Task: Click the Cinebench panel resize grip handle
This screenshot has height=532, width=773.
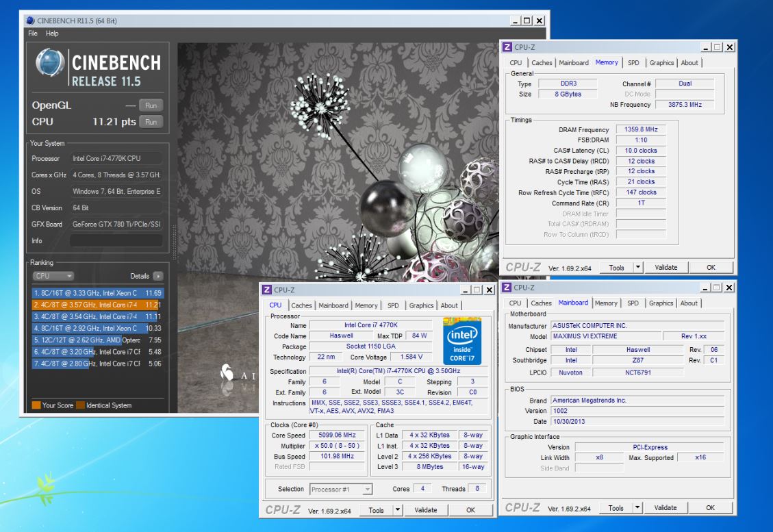Action: (x=173, y=242)
